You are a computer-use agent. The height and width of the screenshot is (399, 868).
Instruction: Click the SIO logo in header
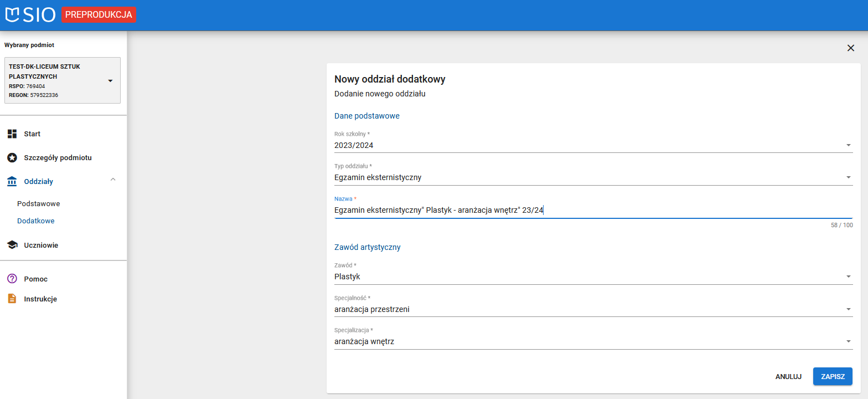point(30,15)
